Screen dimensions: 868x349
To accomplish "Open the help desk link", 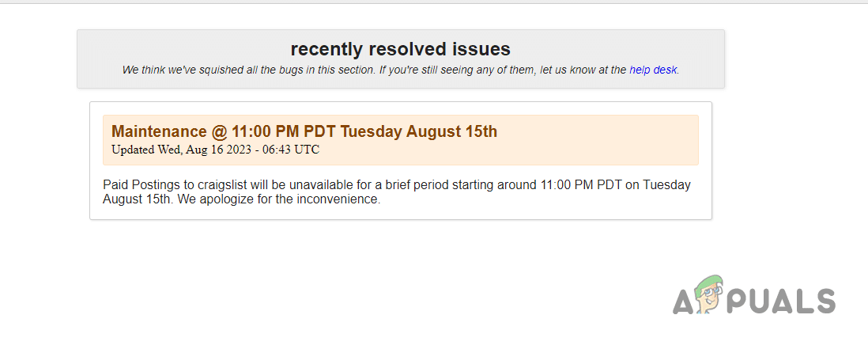I will point(653,70).
